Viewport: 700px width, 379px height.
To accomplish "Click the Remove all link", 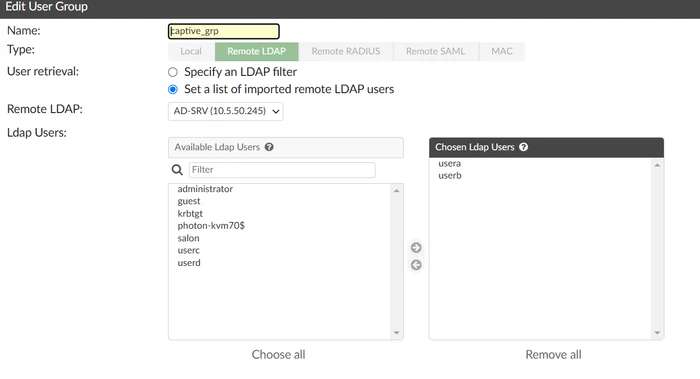I will [554, 354].
